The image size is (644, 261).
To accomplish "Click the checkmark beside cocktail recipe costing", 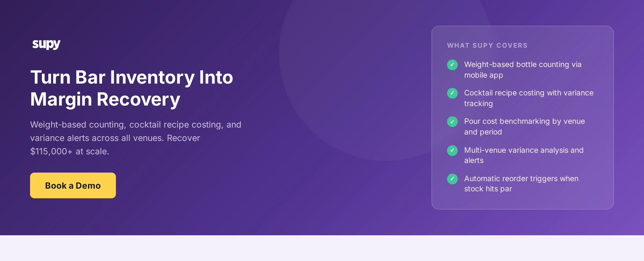I will pos(452,94).
